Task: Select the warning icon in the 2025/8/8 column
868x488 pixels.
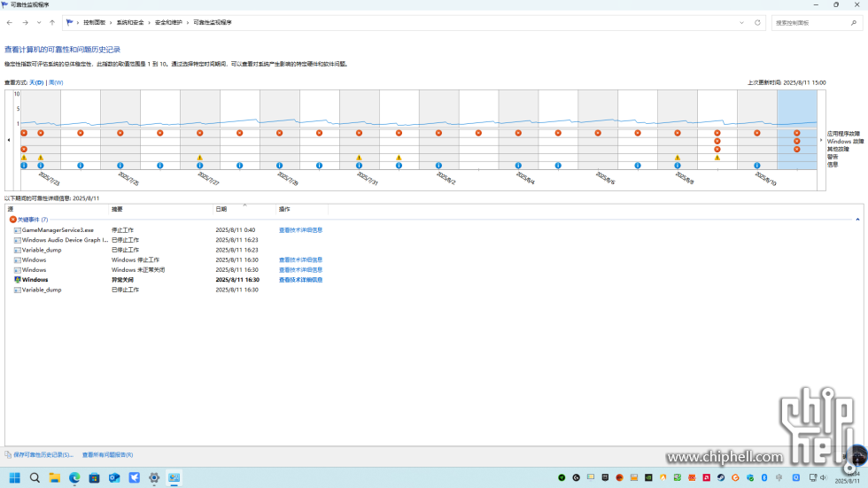Action: tap(678, 158)
